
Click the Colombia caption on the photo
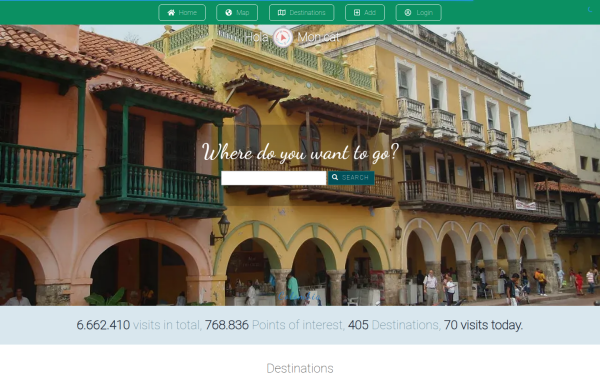point(299,297)
